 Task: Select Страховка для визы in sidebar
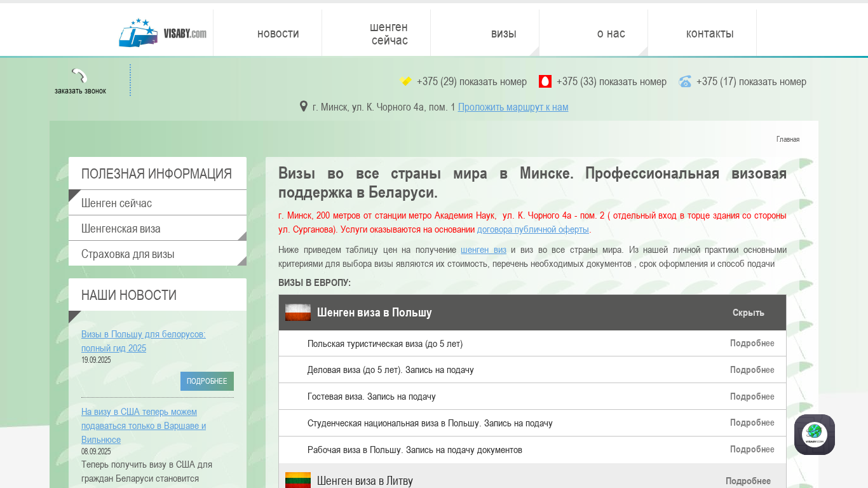128,254
